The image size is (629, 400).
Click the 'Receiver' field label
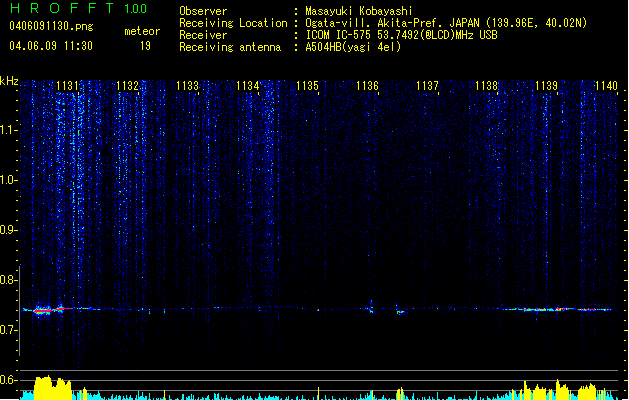[203, 35]
